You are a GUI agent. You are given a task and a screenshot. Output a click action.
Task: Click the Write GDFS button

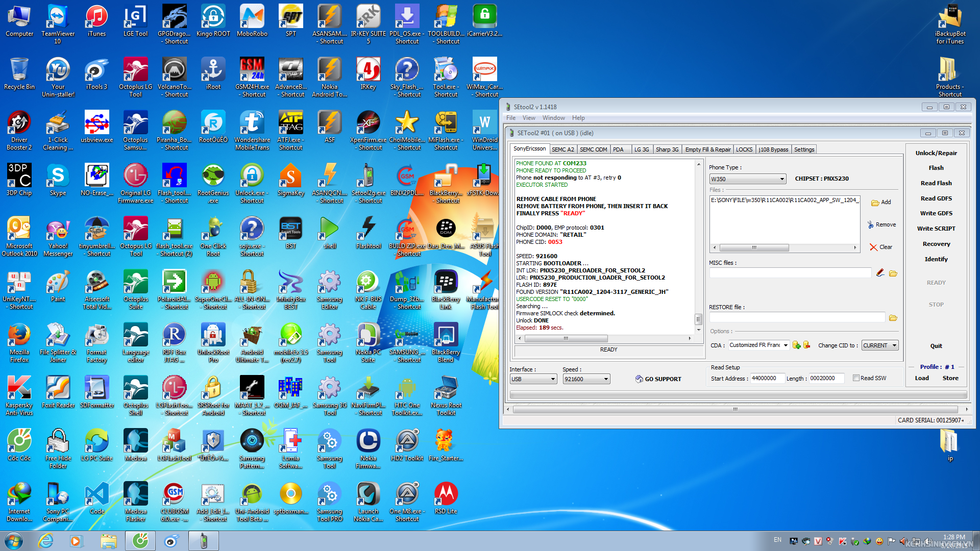(x=936, y=213)
